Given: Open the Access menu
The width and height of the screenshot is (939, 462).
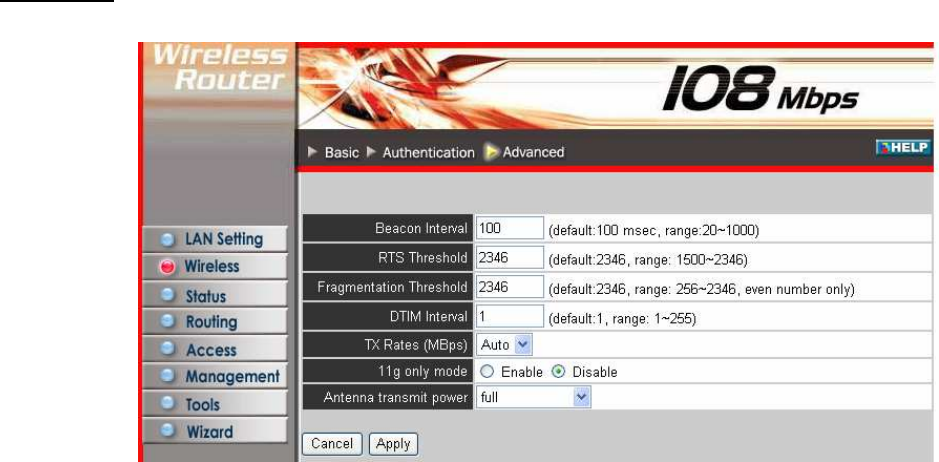Looking at the screenshot, I should point(215,349).
